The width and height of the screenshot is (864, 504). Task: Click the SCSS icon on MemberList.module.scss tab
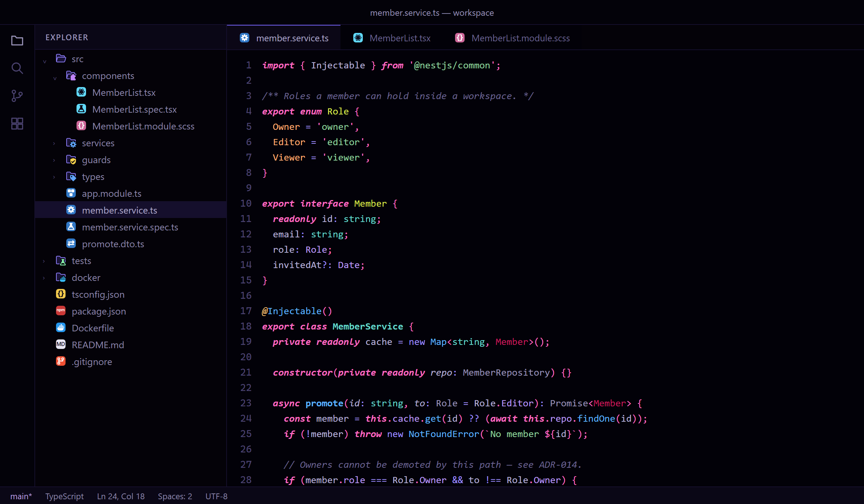coord(460,38)
